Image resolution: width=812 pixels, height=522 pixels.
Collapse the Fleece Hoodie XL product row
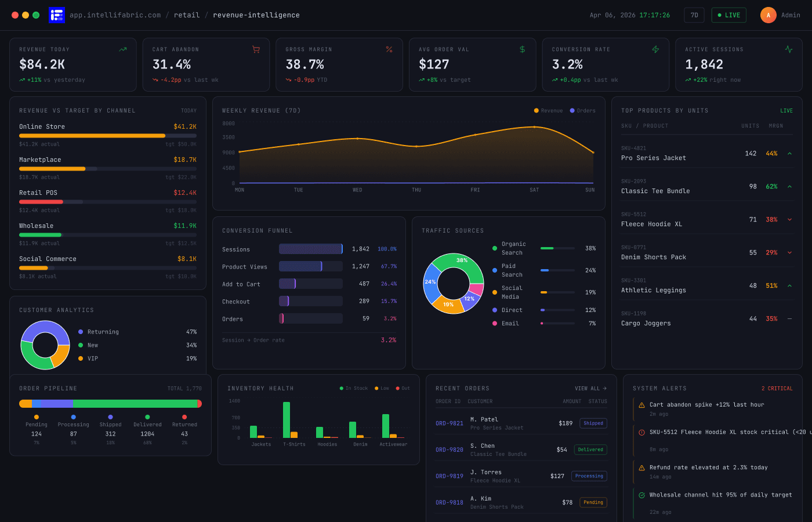(789, 220)
